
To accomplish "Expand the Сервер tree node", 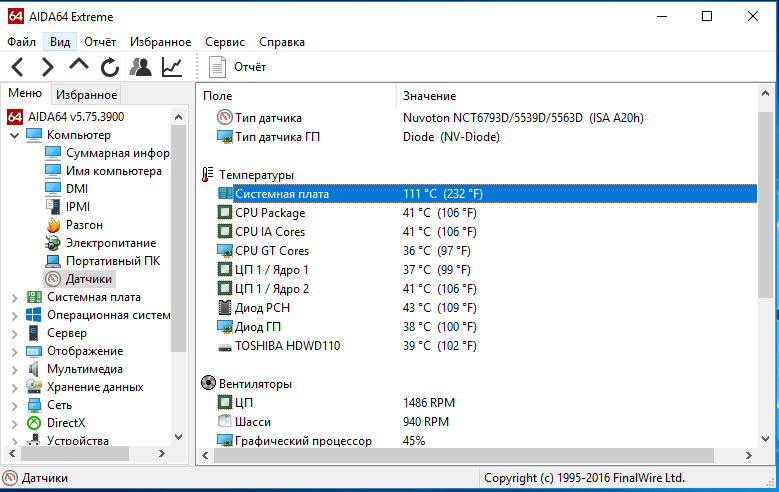I will [14, 333].
